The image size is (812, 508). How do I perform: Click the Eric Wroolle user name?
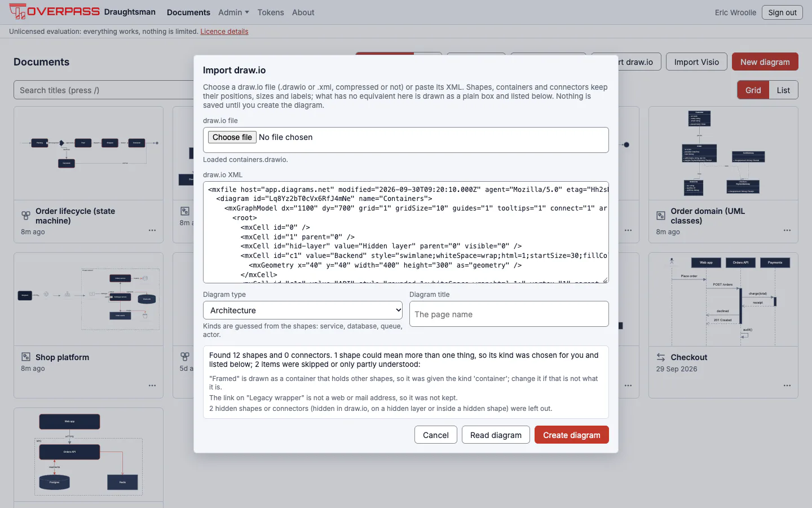pyautogui.click(x=735, y=12)
